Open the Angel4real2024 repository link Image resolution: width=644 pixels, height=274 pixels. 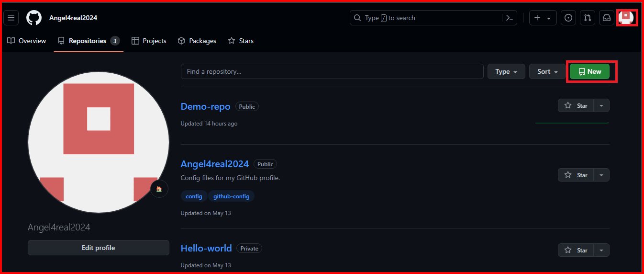(x=215, y=164)
